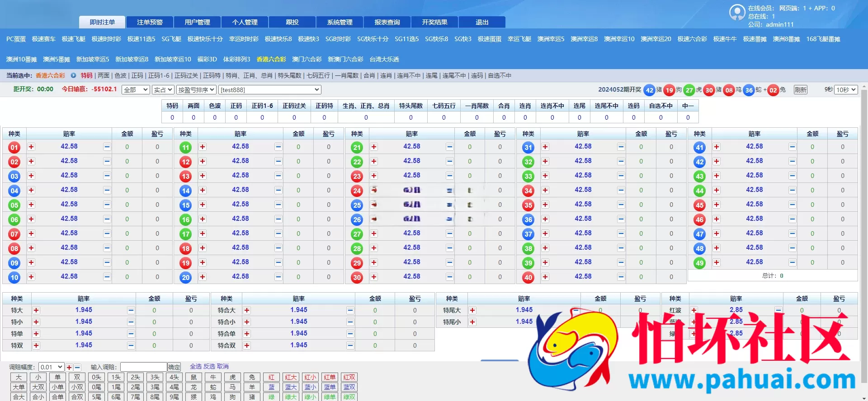Open 开奖结果 tab
This screenshot has height=401, width=868.
pos(435,22)
